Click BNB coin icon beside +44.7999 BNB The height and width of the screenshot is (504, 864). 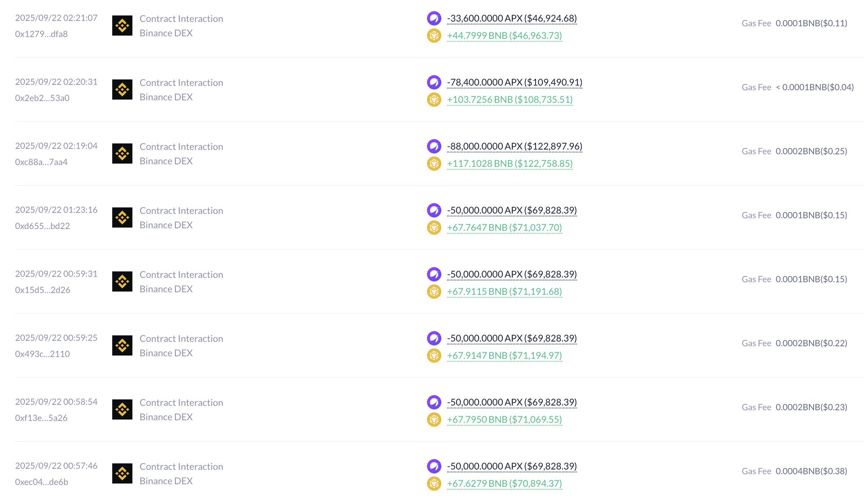[x=434, y=36]
